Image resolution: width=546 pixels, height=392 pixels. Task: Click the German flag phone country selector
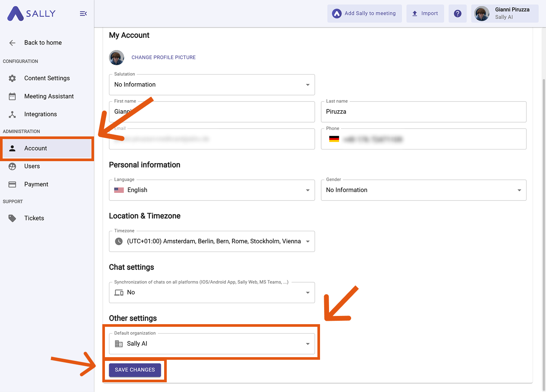pos(334,139)
